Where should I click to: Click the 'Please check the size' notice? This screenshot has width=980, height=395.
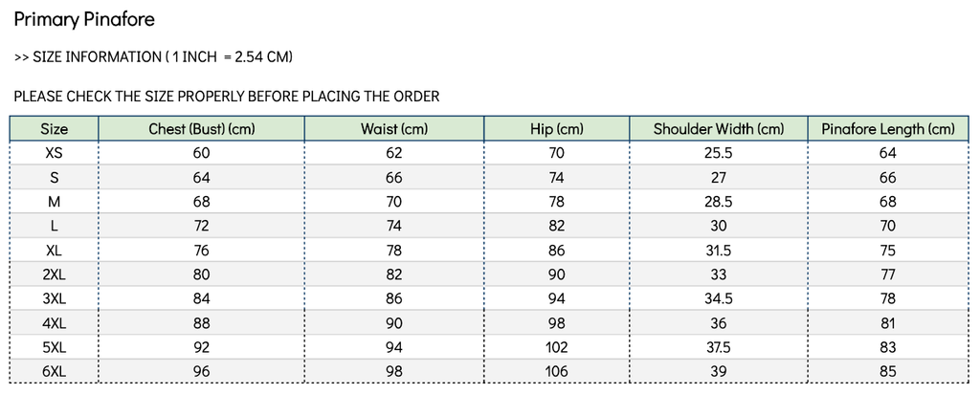[x=227, y=96]
